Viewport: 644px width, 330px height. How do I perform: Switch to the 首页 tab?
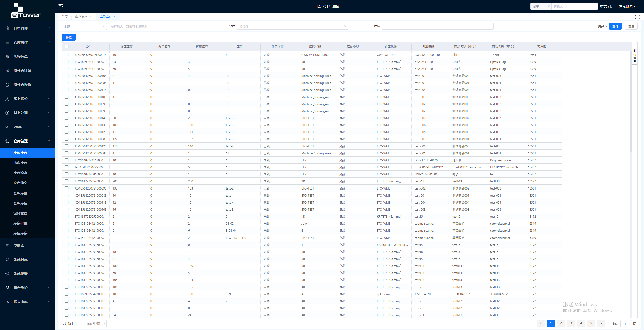(65, 17)
